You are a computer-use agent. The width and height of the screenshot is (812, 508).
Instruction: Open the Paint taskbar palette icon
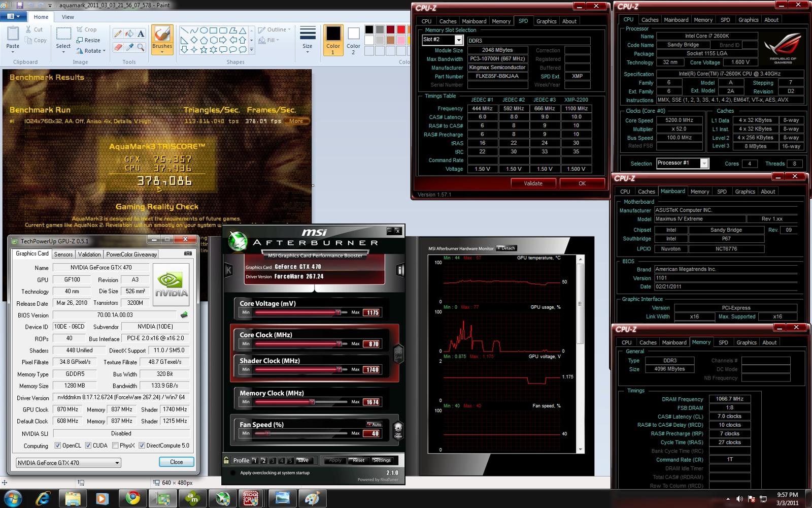[x=312, y=498]
